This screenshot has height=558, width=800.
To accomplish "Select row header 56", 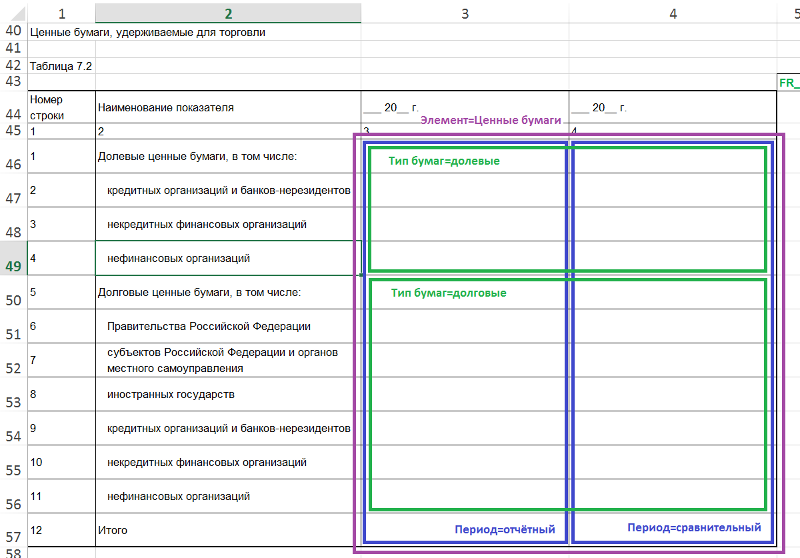I will (x=13, y=496).
